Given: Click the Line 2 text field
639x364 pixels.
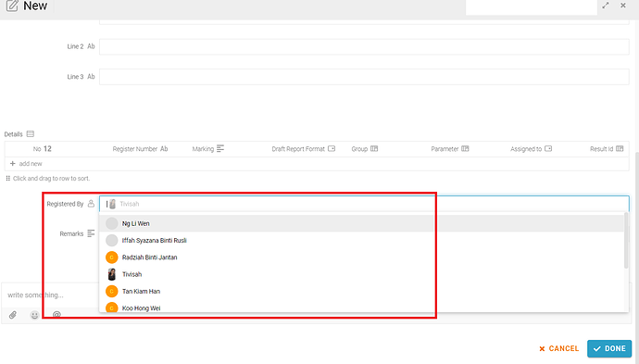Looking at the screenshot, I should click(x=364, y=46).
